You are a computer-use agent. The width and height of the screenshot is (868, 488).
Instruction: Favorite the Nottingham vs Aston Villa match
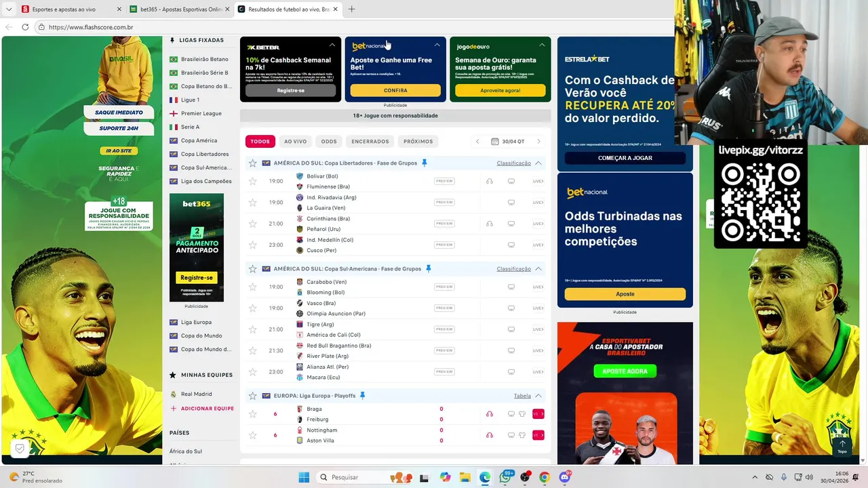[x=253, y=435]
